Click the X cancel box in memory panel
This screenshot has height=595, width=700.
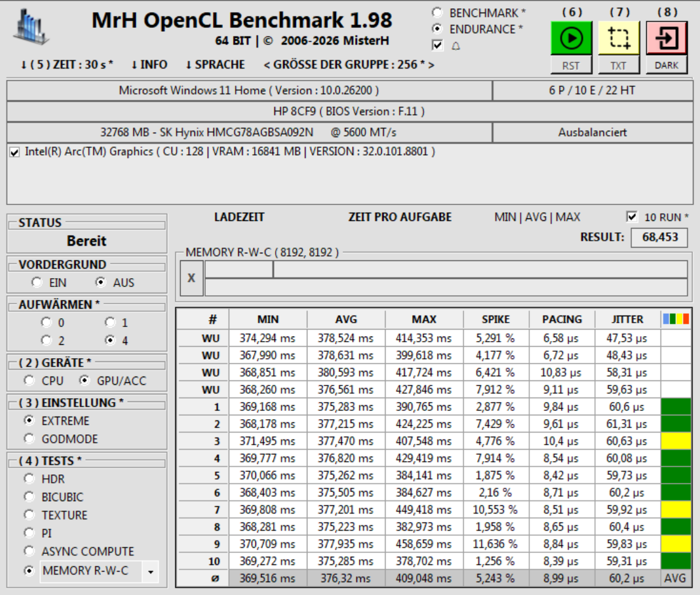coord(192,278)
